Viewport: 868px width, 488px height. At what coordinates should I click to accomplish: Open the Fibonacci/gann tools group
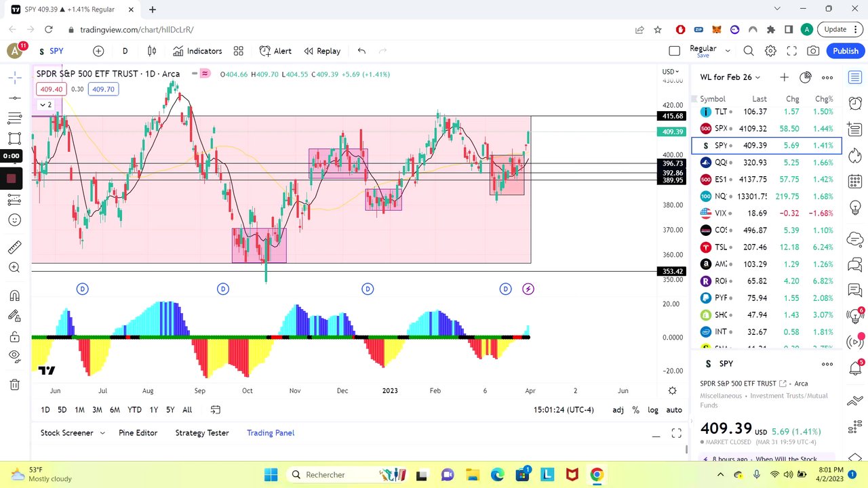point(15,119)
